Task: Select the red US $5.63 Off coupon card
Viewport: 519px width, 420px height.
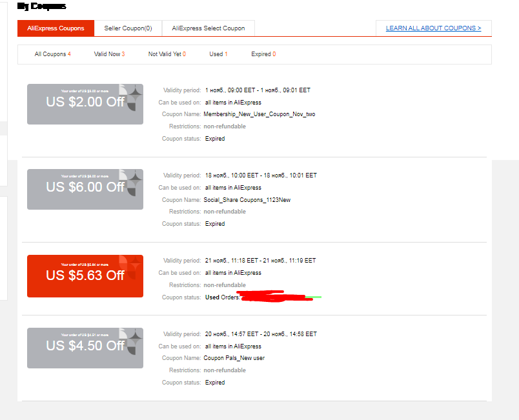Action: (x=85, y=276)
